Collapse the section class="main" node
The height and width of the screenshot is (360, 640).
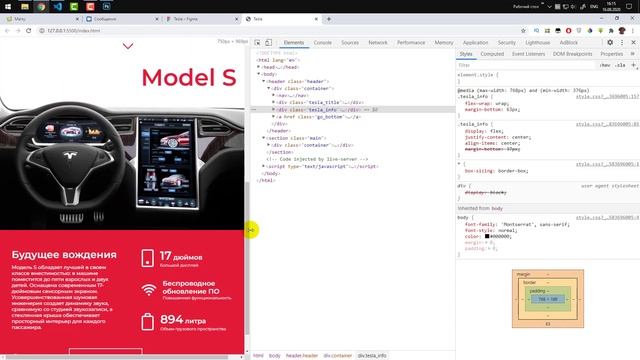coord(264,138)
